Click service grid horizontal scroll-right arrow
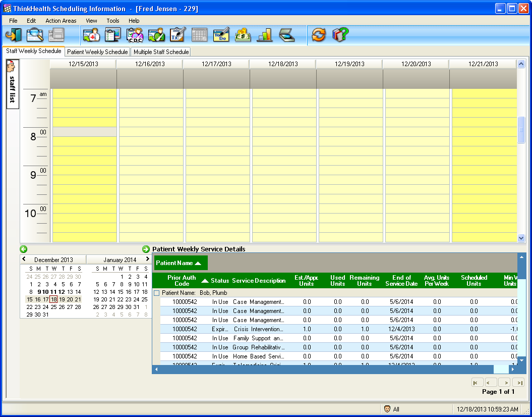Screen dimensions: 532x417 click(x=513, y=369)
